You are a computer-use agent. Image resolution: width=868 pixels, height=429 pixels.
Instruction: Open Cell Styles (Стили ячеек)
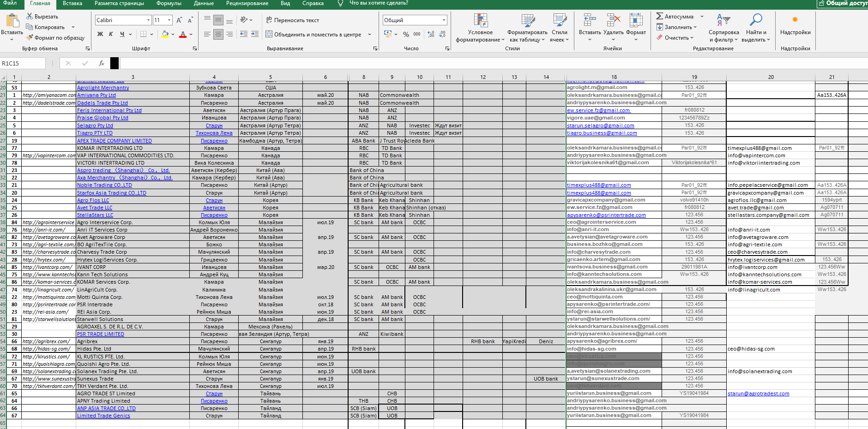pyautogui.click(x=560, y=28)
